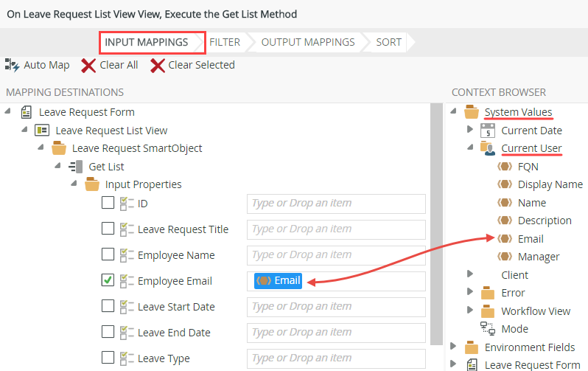Collapse the Input Properties folder
The width and height of the screenshot is (588, 371).
tap(74, 184)
